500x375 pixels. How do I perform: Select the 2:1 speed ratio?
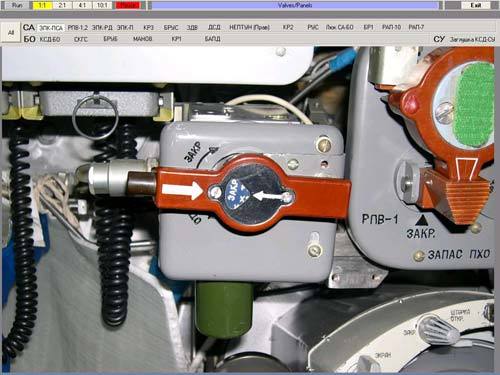[x=62, y=5]
